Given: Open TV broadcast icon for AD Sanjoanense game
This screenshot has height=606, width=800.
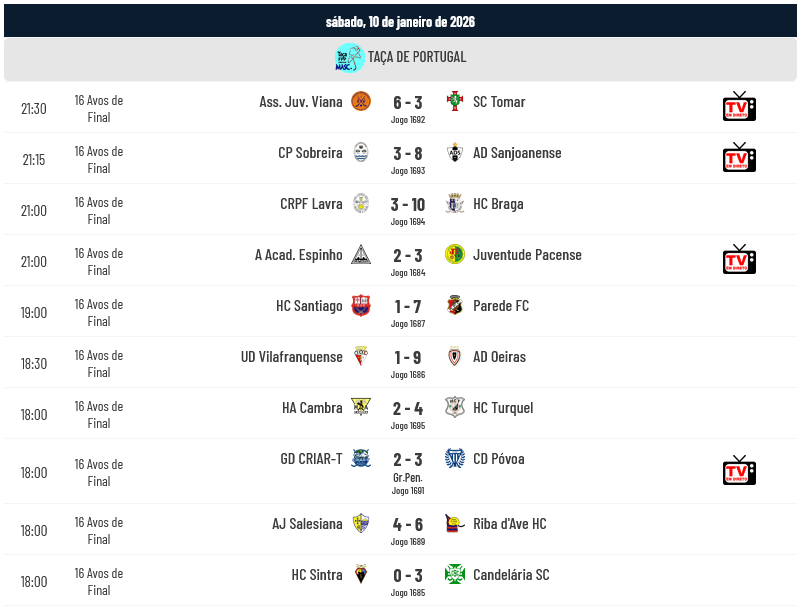Looking at the screenshot, I should pos(739,157).
